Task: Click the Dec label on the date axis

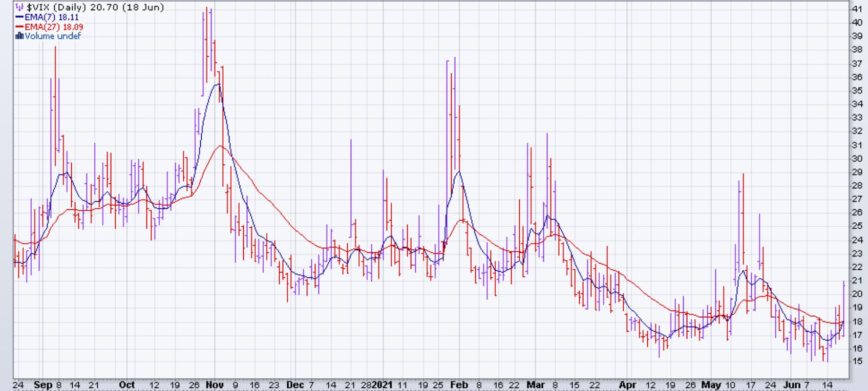Action: pos(295,385)
